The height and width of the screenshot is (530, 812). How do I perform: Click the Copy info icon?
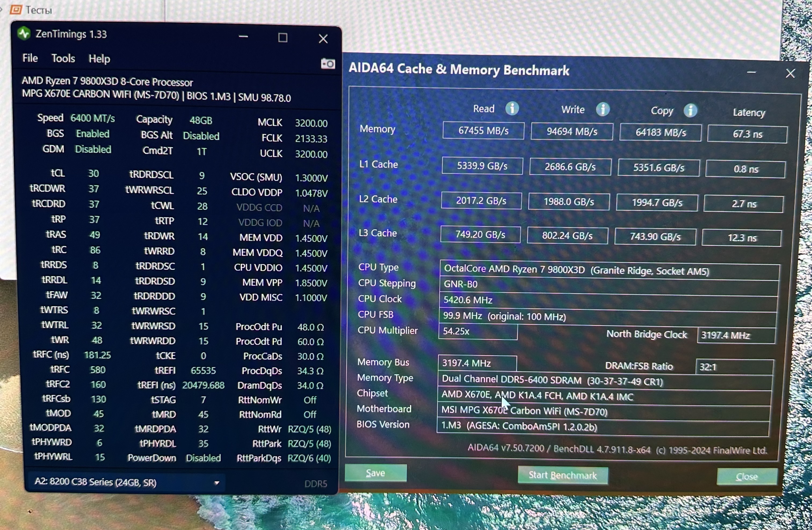point(690,111)
